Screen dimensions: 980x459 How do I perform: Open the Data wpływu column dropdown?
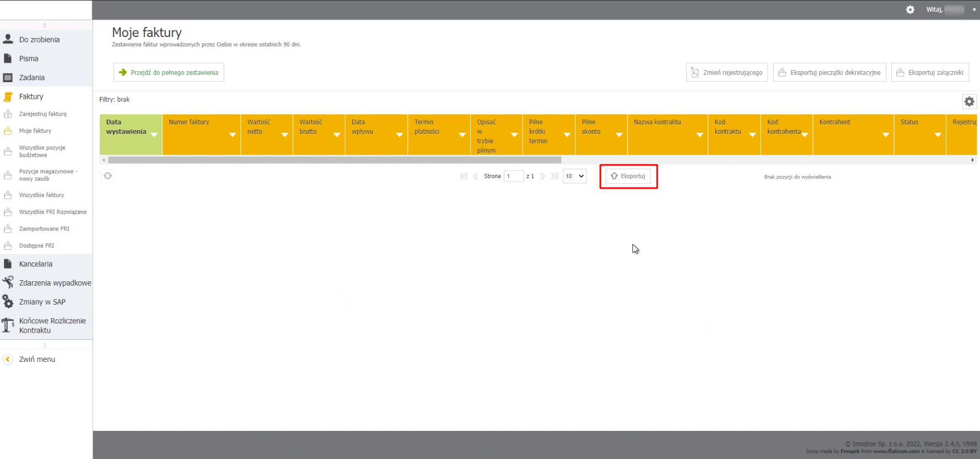400,135
